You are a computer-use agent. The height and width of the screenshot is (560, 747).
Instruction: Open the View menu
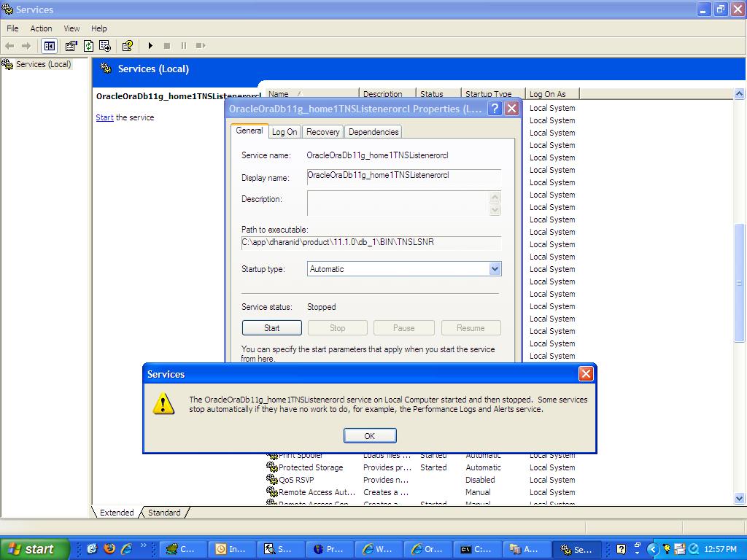(71, 28)
